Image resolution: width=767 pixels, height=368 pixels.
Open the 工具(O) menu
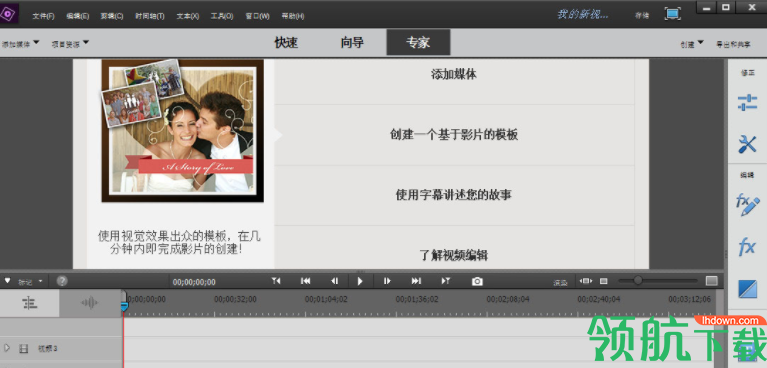[222, 16]
